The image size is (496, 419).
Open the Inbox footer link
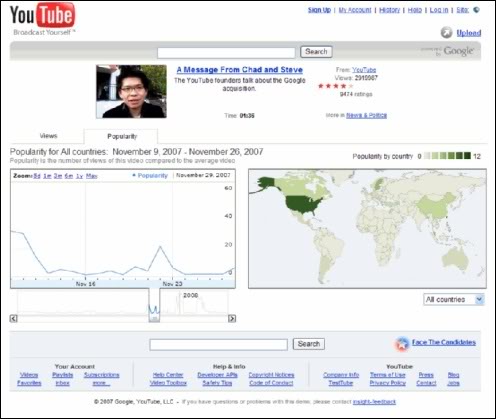click(62, 383)
